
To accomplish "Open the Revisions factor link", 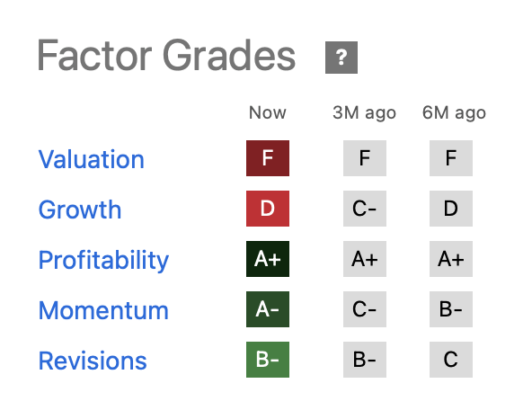I will (x=93, y=361).
